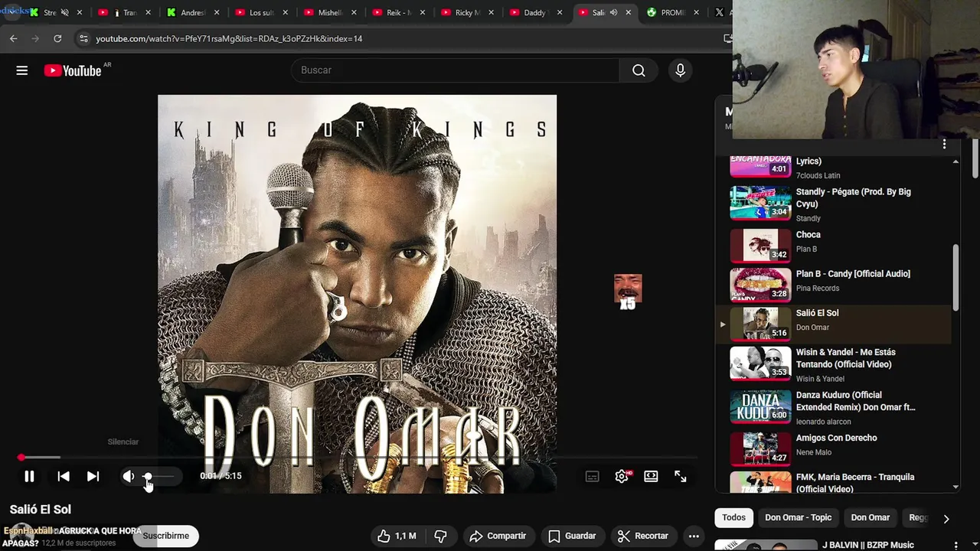The width and height of the screenshot is (980, 551).
Task: Subscribe via the Suscribirme button
Action: pyautogui.click(x=166, y=536)
